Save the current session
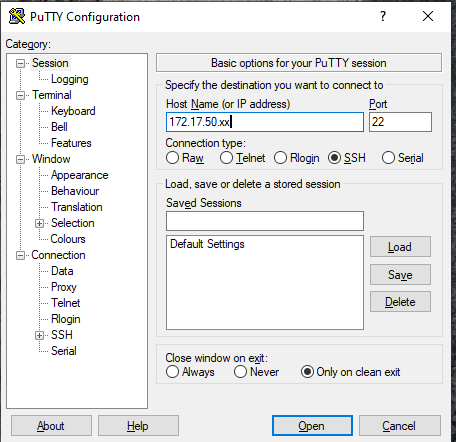This screenshot has width=456, height=442. 400,275
